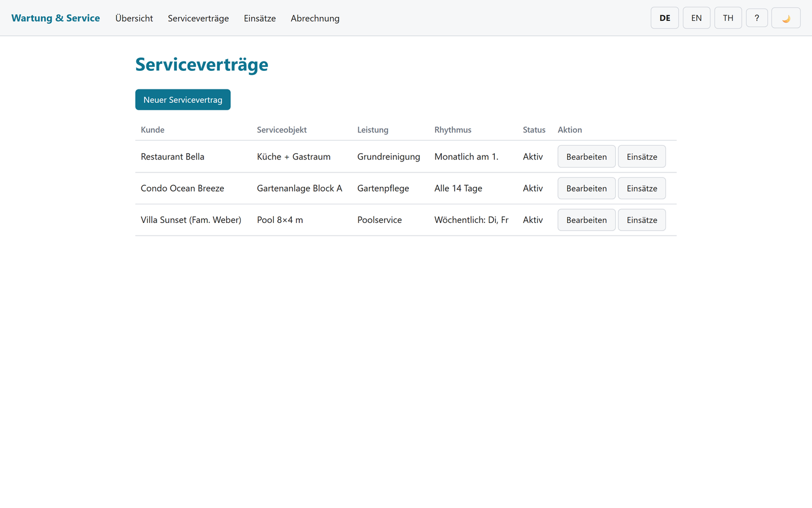Switch language to DE
Image resolution: width=812 pixels, height=508 pixels.
(x=665, y=18)
